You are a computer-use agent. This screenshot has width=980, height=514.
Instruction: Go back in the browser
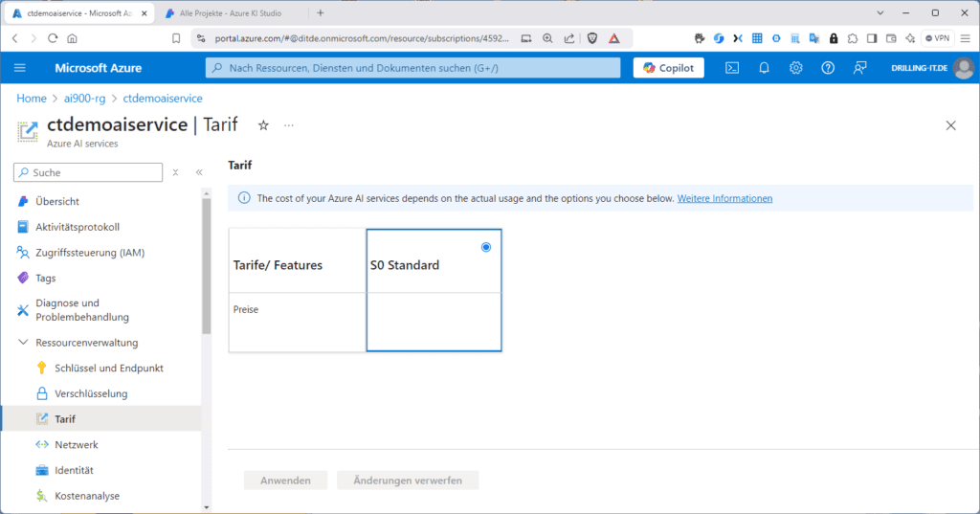[x=15, y=38]
